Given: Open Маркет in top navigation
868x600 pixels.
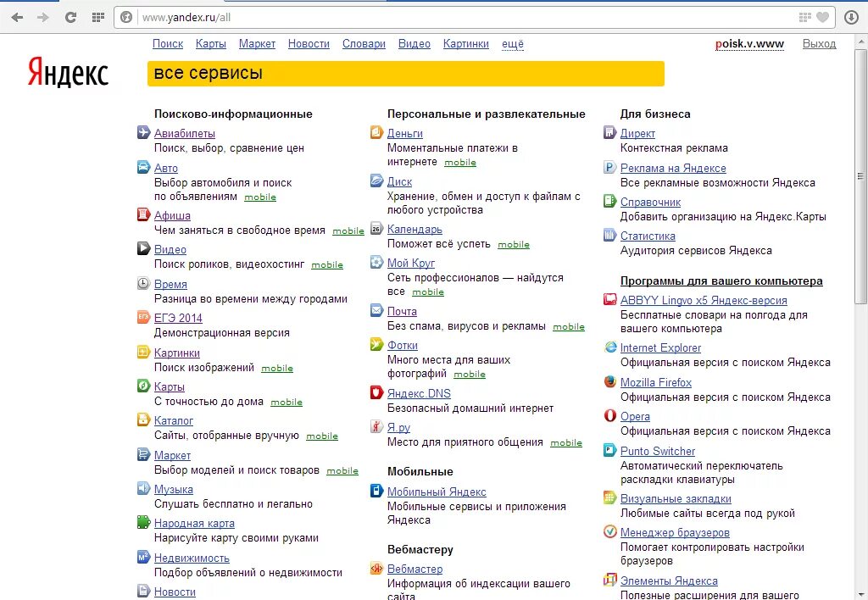Looking at the screenshot, I should 257,44.
